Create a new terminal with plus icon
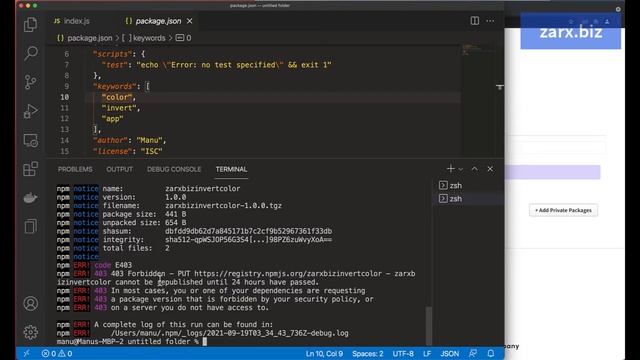640x360 pixels. coord(451,169)
